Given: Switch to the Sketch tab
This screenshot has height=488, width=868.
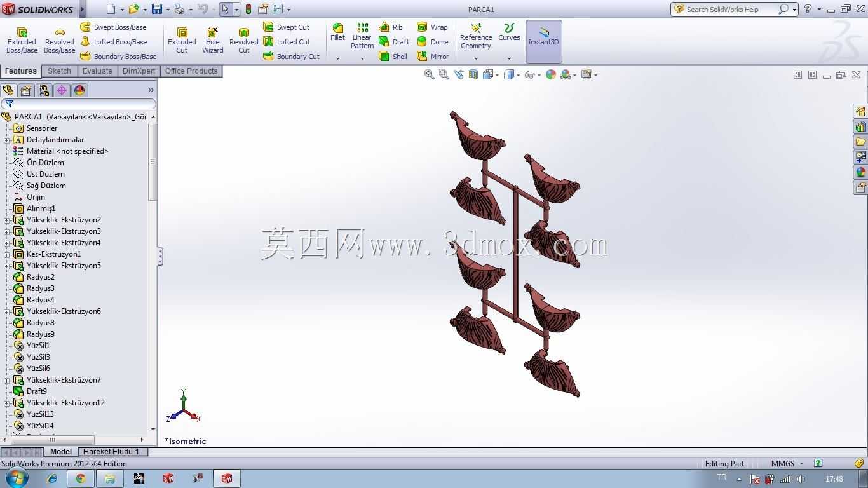Looking at the screenshot, I should pyautogui.click(x=59, y=71).
